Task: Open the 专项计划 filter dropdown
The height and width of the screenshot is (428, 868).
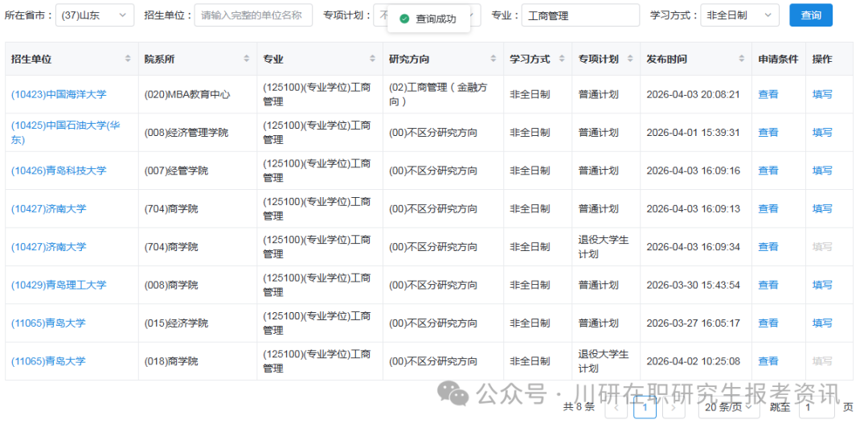Action: point(427,15)
